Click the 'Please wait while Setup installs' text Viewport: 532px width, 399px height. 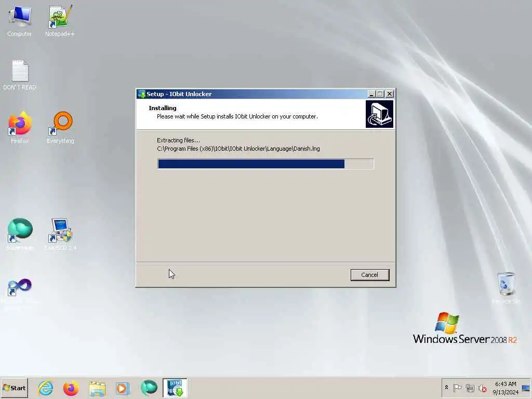pyautogui.click(x=237, y=116)
